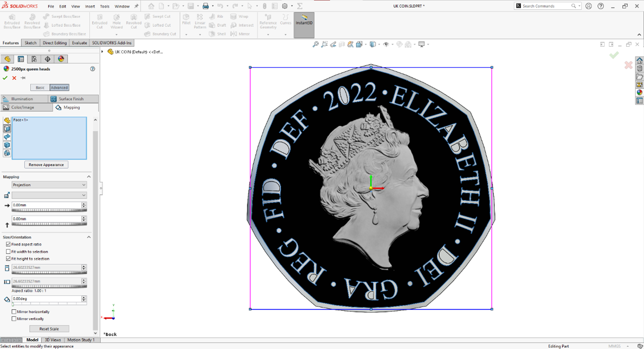Select the ConfigurationManager tab icon

click(x=34, y=59)
